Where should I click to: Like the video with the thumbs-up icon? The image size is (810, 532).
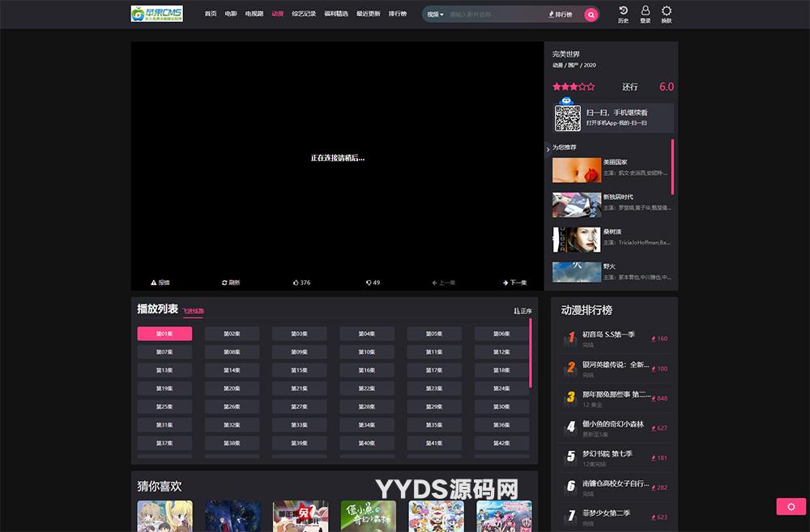point(299,282)
